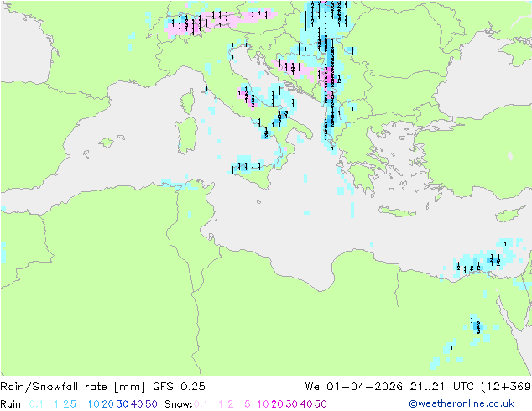This screenshot has height=411, width=532.
Task: Click snow legend value 10
Action: [263, 404]
